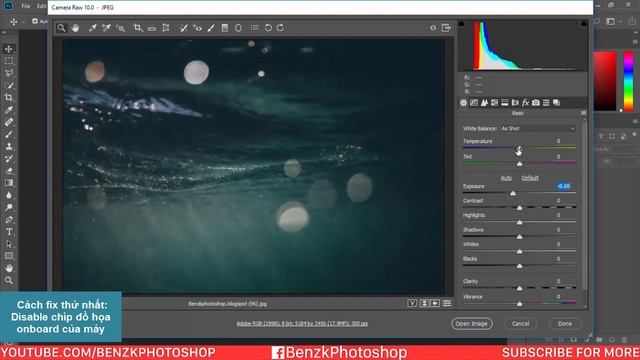Open the Detail panel tab
The image size is (640, 360).
coord(484,103)
